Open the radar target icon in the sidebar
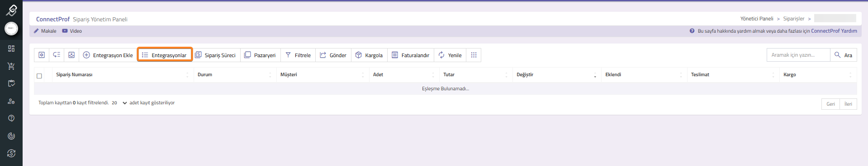Viewport: 868px width, 166px height. (x=11, y=136)
